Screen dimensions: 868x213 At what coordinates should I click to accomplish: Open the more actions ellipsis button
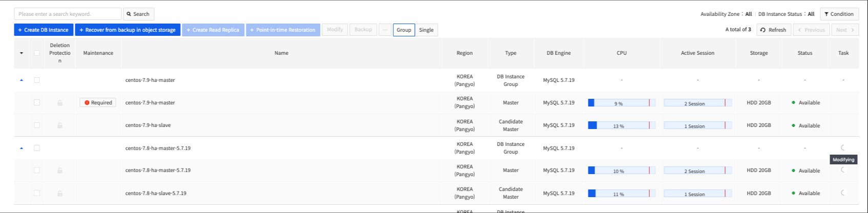pos(385,30)
